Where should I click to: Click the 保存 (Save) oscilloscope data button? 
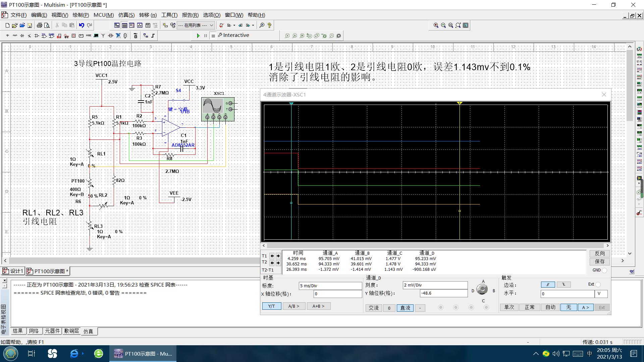tap(600, 261)
